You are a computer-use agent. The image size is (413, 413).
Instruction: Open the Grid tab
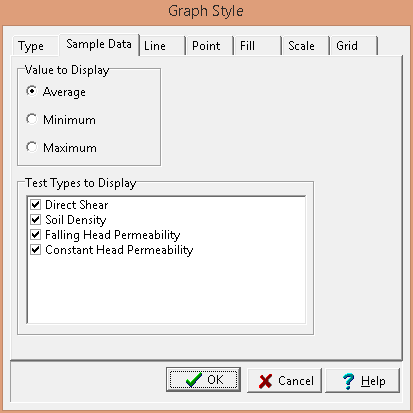click(x=354, y=46)
